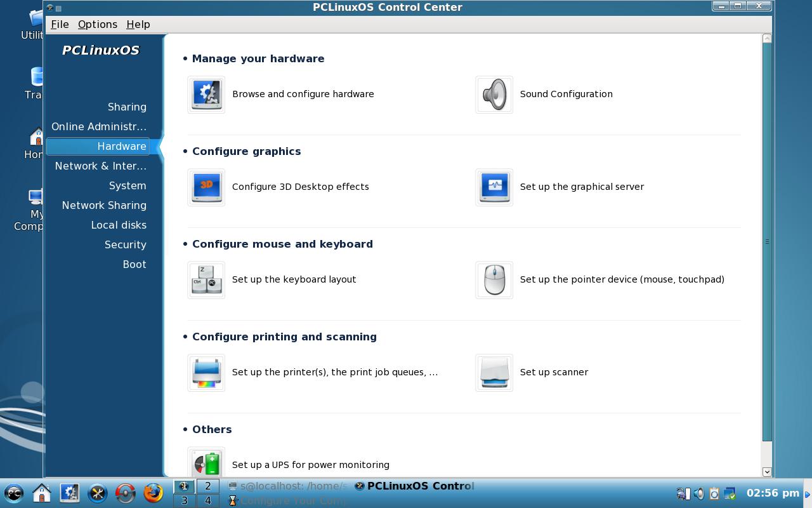Click the Configure mouse and keyboard heading
Screen dimensions: 812x508
tap(282, 244)
